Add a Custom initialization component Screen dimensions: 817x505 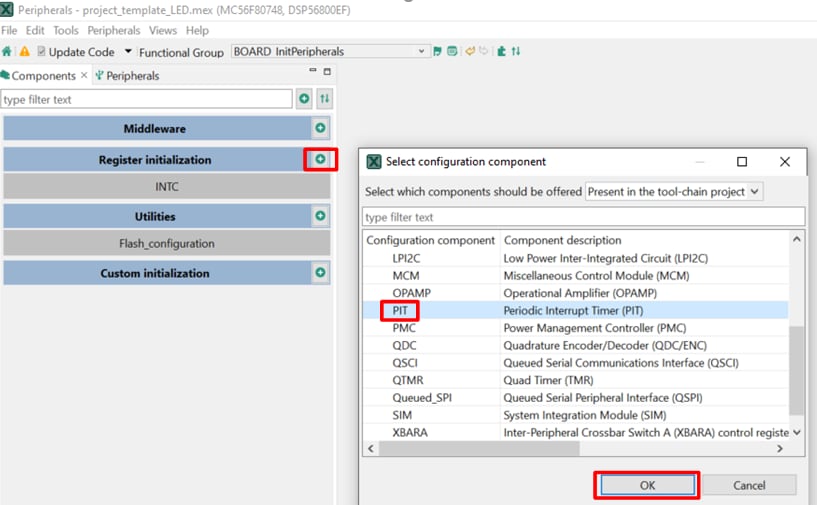[x=320, y=273]
